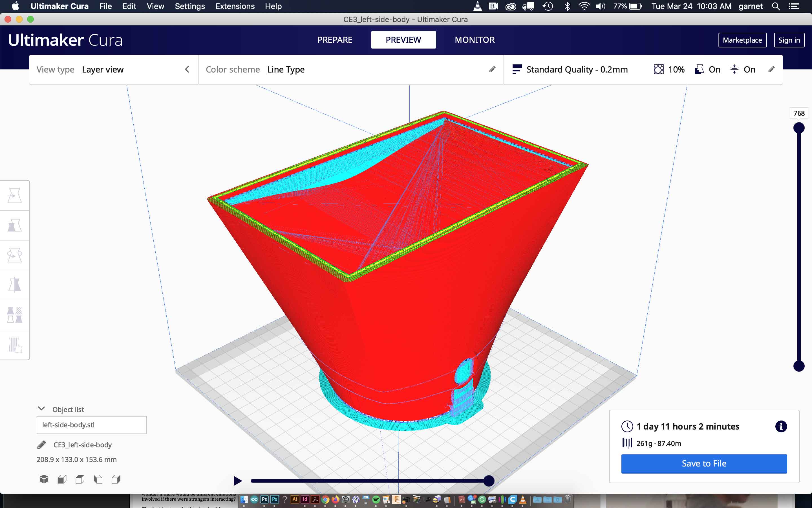Viewport: 812px width, 508px height.
Task: Open the View menu
Action: 155,6
